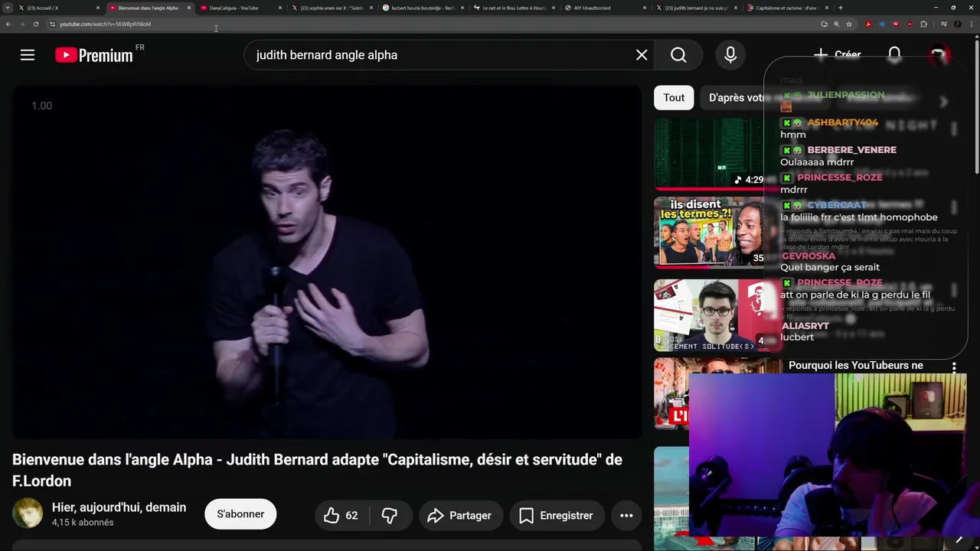Subscribe with the S'abonner button
The width and height of the screenshot is (980, 551).
click(x=240, y=514)
